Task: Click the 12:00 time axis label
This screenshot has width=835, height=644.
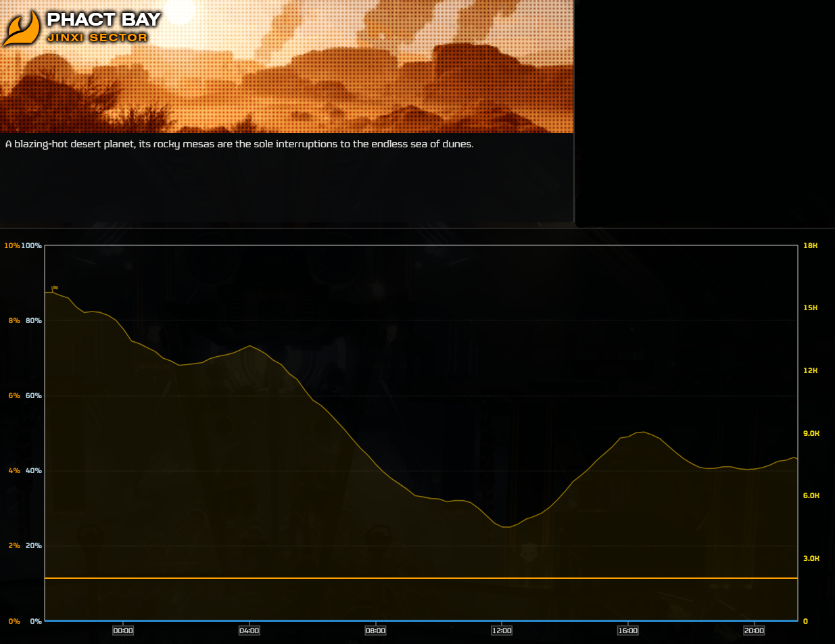Action: tap(502, 630)
